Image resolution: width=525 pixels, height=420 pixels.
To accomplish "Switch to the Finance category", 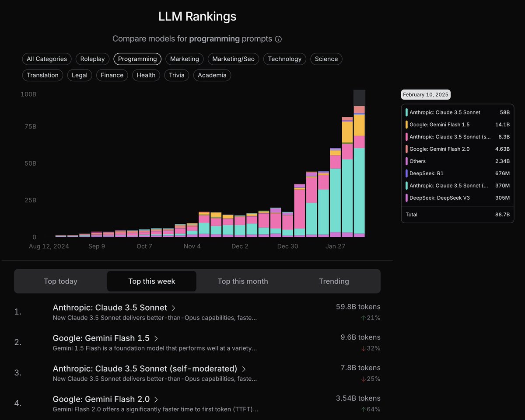I will point(112,75).
